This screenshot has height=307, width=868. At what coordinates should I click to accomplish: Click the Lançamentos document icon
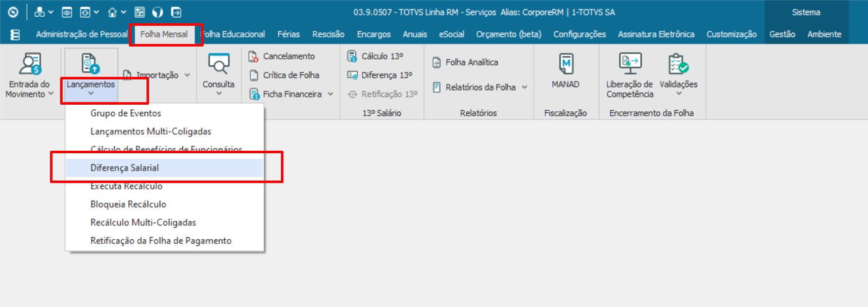coord(90,64)
